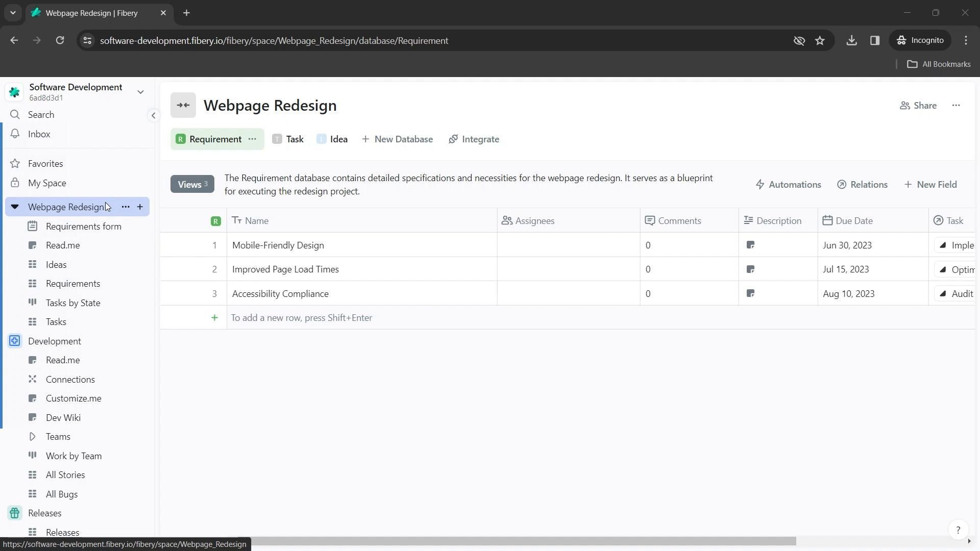Click the Integrate link icon
This screenshot has width=980, height=551.
[x=453, y=139]
